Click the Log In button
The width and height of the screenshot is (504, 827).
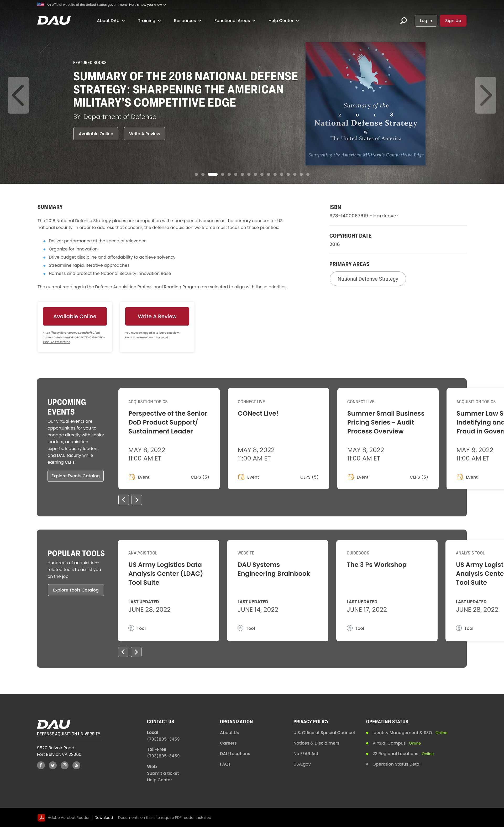coord(426,20)
